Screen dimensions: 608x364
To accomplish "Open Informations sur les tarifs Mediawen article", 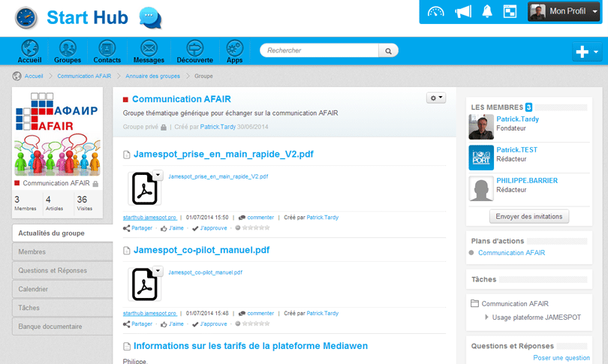I will [x=251, y=346].
